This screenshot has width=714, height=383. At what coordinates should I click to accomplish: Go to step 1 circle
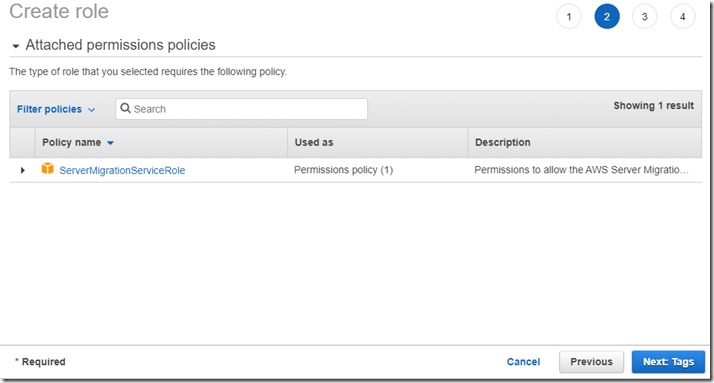pos(569,17)
